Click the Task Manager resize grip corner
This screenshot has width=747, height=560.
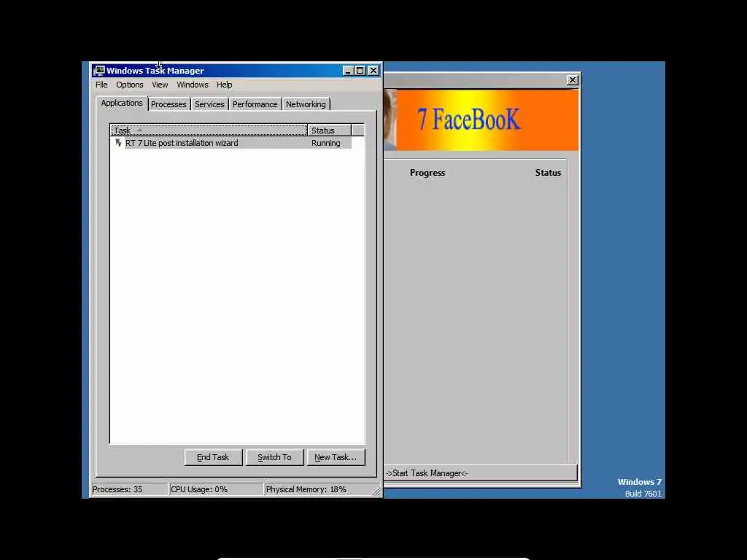pos(377,491)
